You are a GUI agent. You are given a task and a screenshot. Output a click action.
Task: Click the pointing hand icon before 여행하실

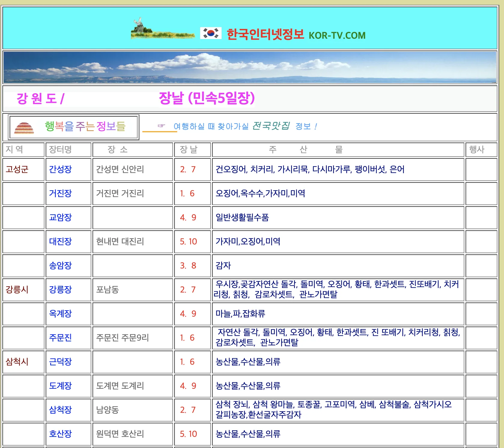[x=161, y=126]
